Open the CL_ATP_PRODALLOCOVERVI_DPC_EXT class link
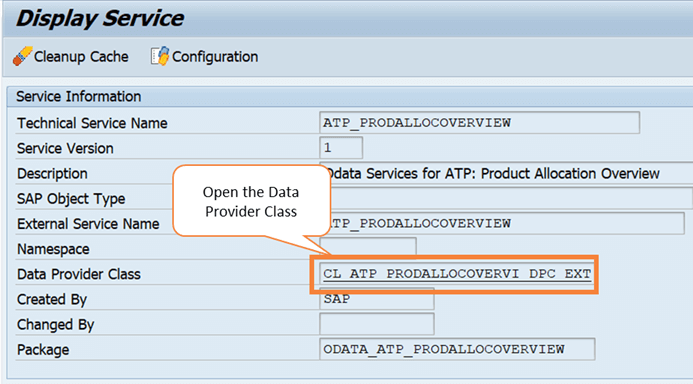 [x=457, y=274]
